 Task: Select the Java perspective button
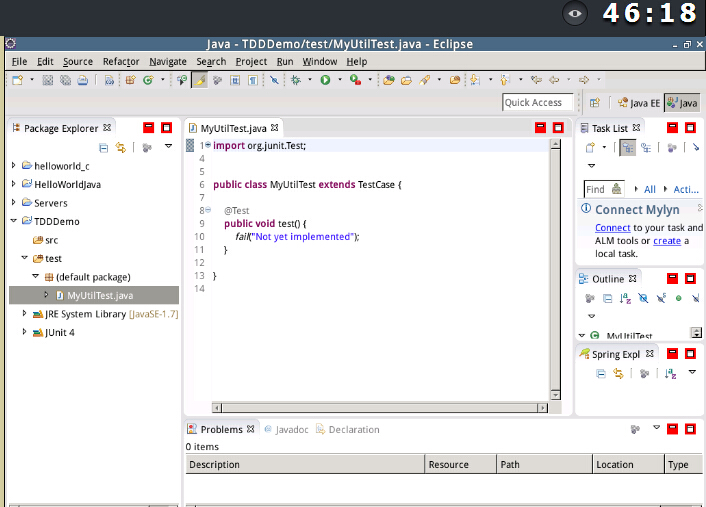[x=682, y=103]
